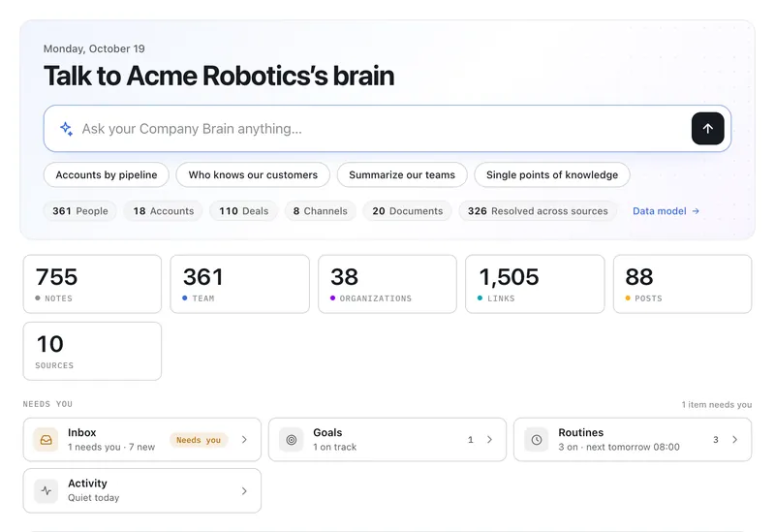Open Routines with its chevron arrow
The width and height of the screenshot is (775, 532).
pos(735,440)
